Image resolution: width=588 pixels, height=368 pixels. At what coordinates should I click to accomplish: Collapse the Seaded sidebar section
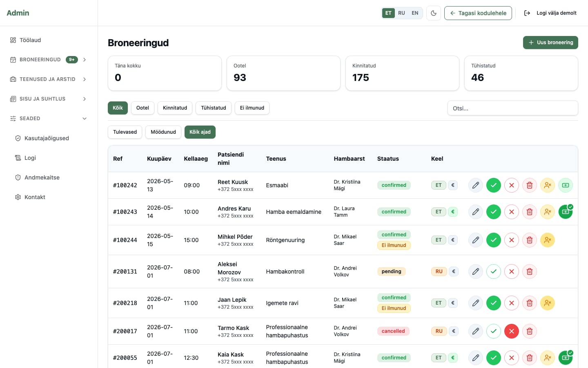(x=49, y=119)
